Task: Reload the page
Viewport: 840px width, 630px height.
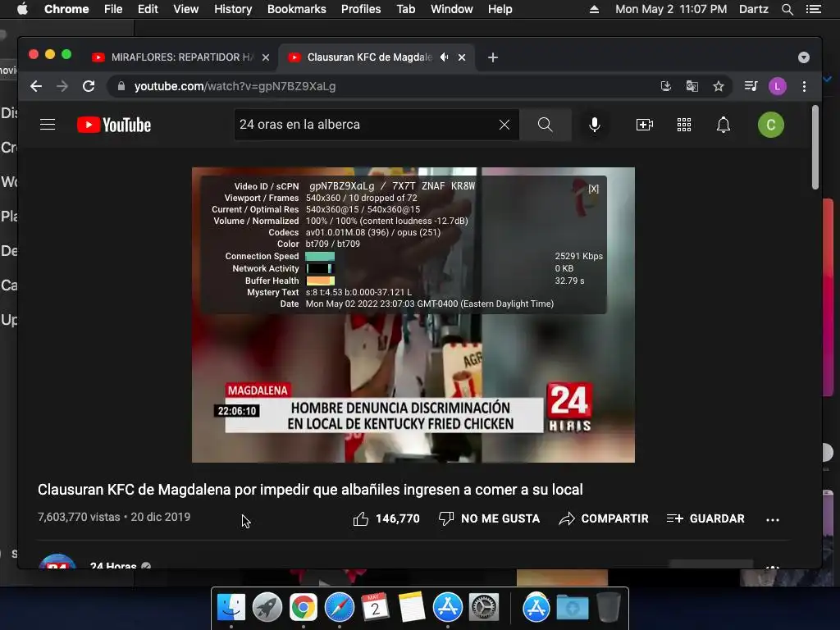Action: coord(89,86)
